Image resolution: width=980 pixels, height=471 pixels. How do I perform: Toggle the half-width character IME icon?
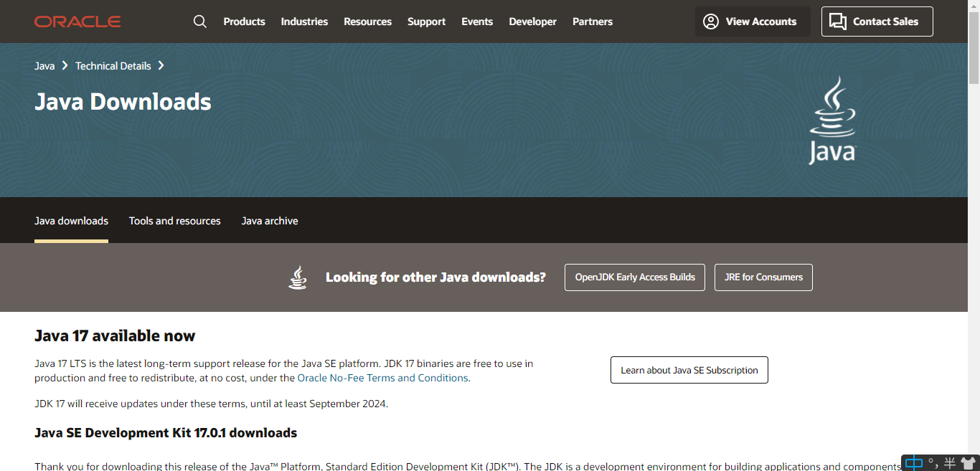pyautogui.click(x=950, y=464)
